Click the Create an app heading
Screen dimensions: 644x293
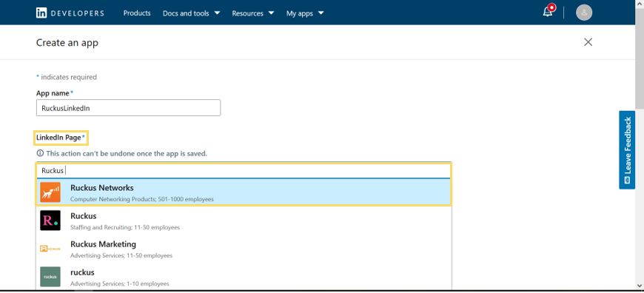pyautogui.click(x=67, y=42)
